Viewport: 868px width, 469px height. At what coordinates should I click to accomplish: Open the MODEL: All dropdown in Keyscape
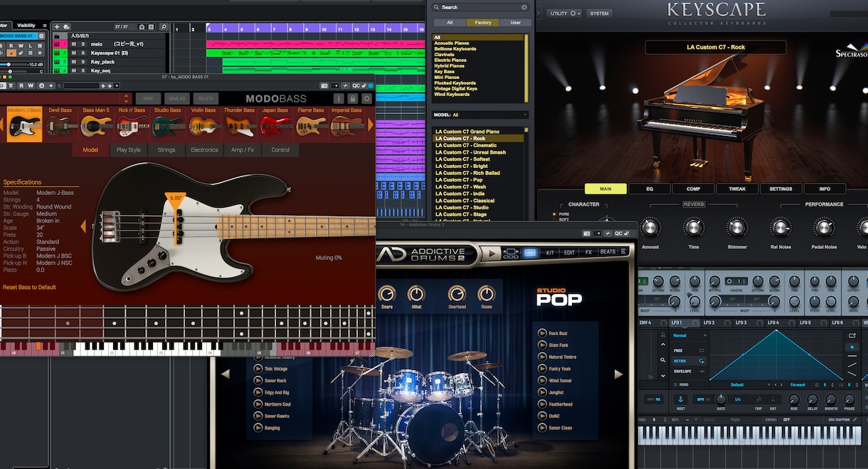click(x=480, y=115)
